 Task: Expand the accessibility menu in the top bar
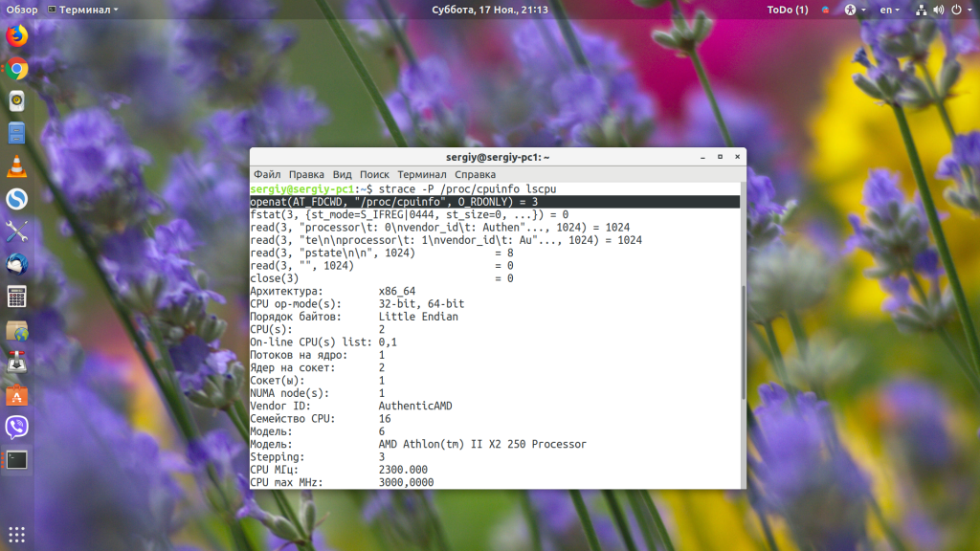855,10
